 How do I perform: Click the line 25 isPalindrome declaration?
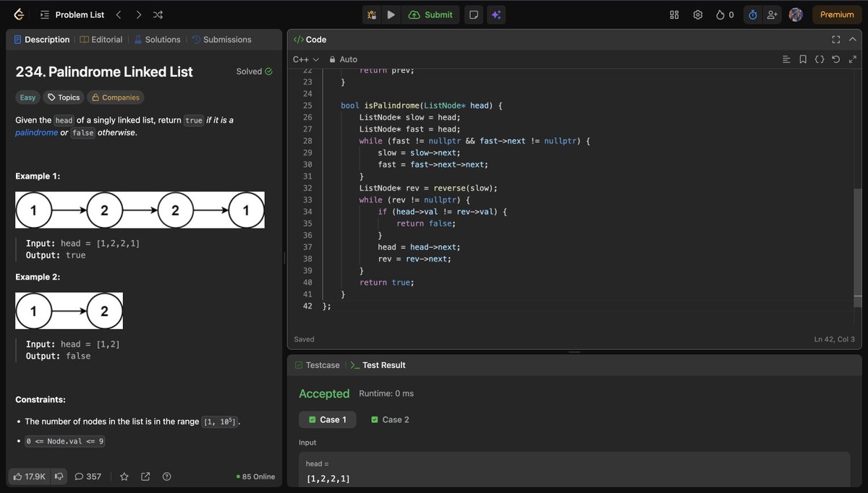(421, 106)
